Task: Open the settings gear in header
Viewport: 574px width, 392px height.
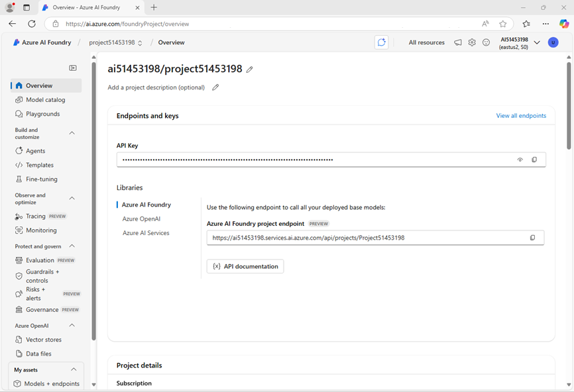Action: 472,42
